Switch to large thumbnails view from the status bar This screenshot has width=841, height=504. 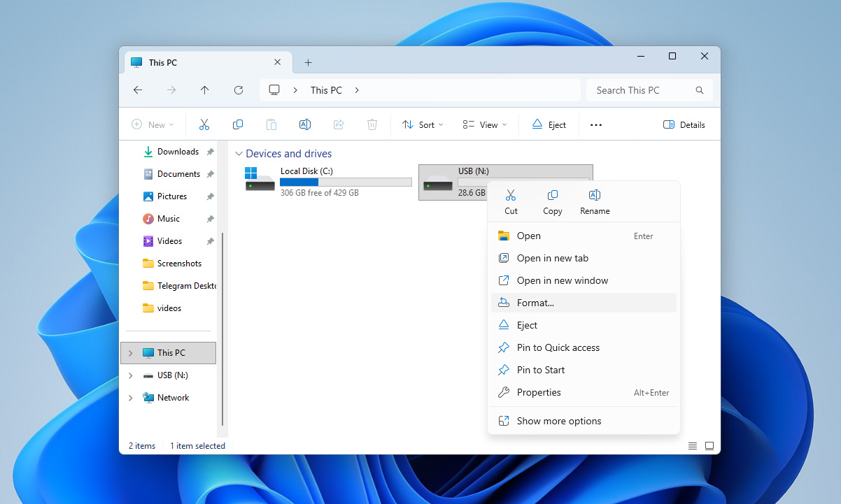709,445
